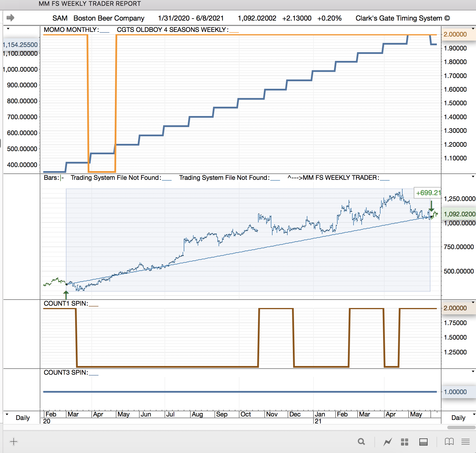Image resolution: width=476 pixels, height=453 pixels.
Task: Select the MOMO MONTHLY indicator label
Action: tap(71, 30)
